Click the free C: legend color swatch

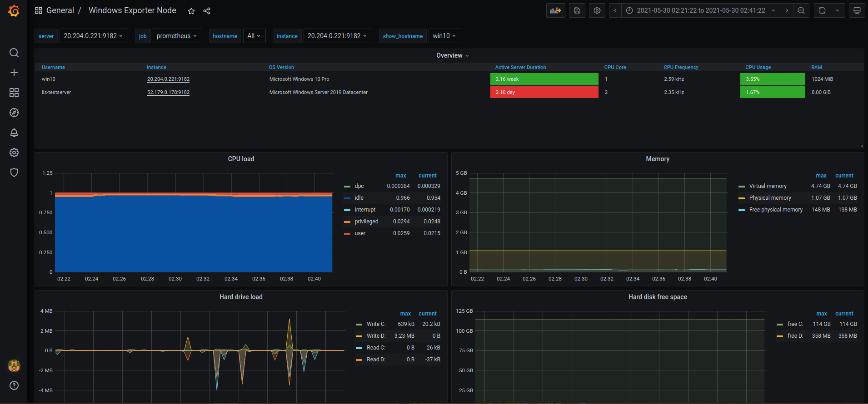(x=780, y=325)
